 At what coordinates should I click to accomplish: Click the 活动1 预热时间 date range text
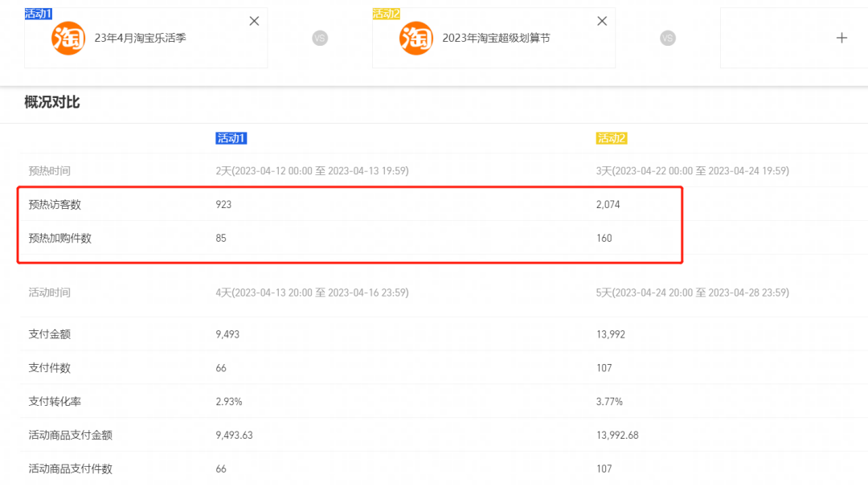[313, 171]
